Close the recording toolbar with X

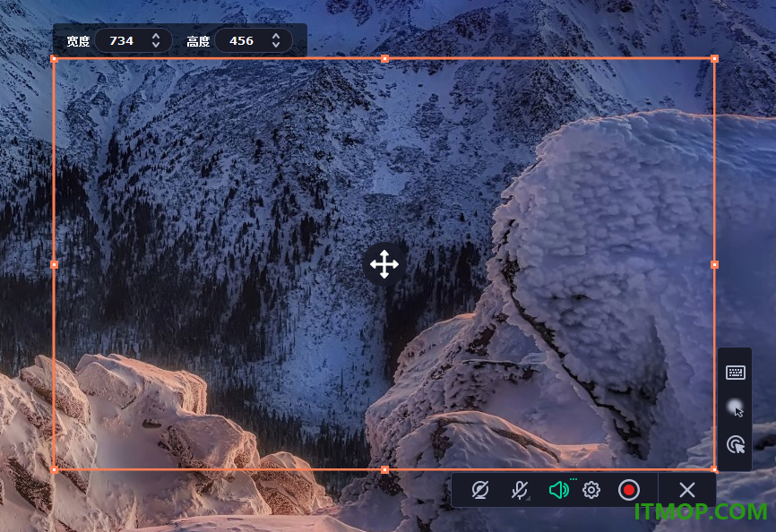687,490
